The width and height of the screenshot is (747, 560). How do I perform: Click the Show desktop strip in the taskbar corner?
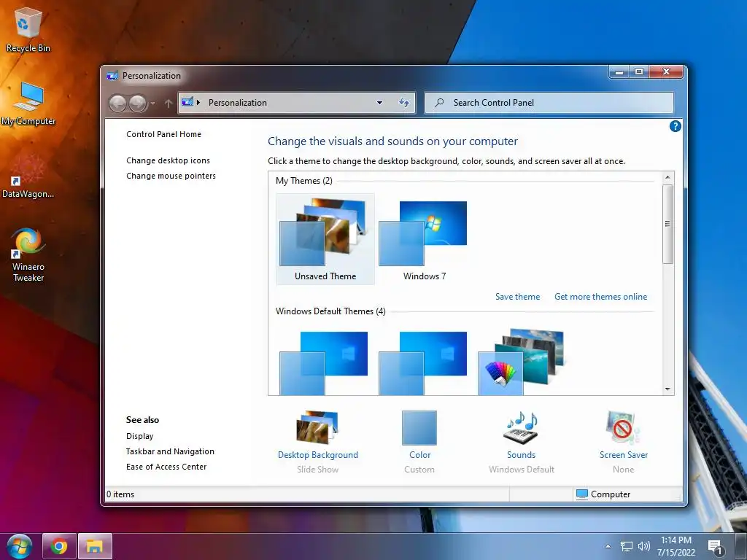click(741, 546)
